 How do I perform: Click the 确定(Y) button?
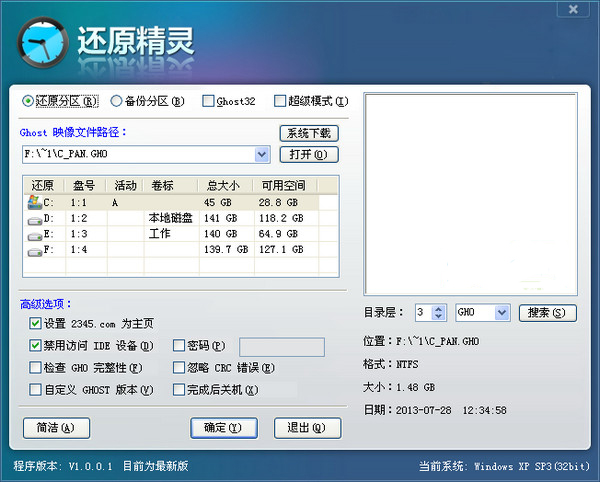pyautogui.click(x=224, y=428)
